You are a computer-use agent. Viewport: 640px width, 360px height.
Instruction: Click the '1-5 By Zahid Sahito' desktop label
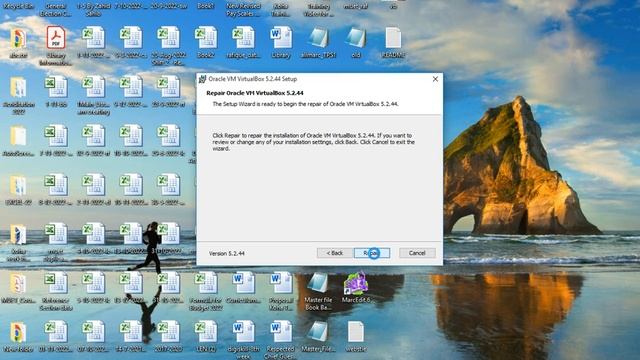click(x=93, y=9)
